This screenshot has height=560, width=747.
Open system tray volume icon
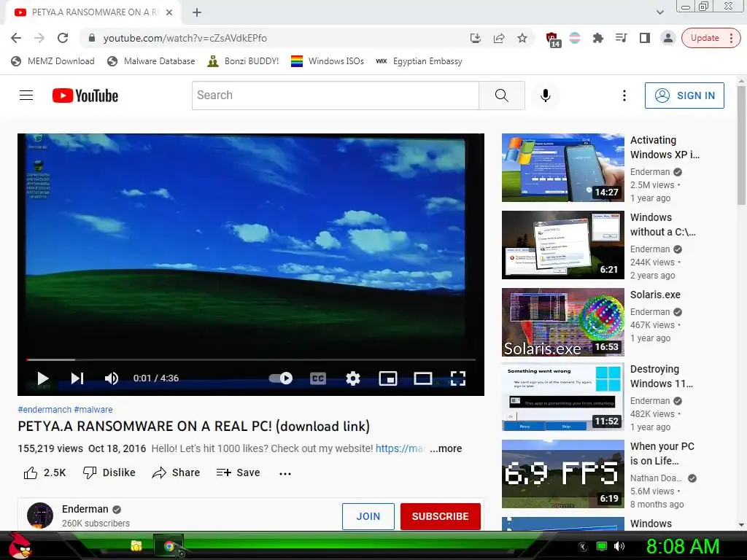coord(619,546)
